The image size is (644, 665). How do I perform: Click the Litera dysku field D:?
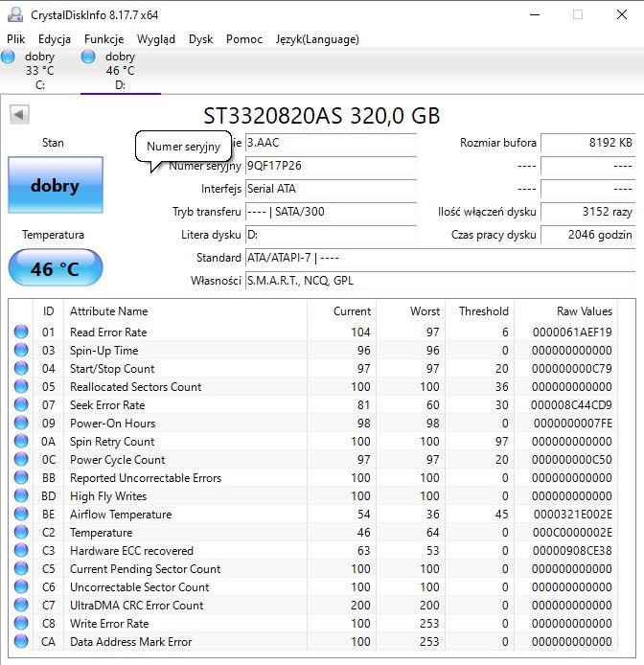(x=331, y=235)
